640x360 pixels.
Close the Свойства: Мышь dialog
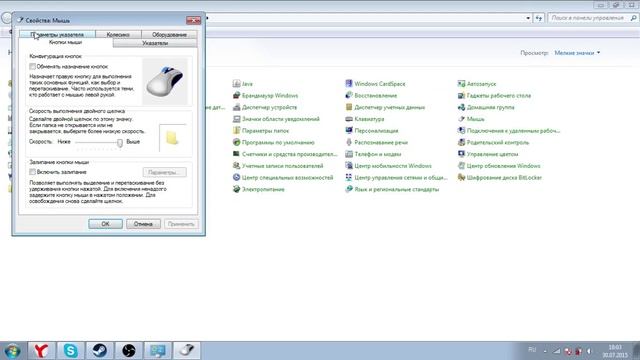click(193, 20)
